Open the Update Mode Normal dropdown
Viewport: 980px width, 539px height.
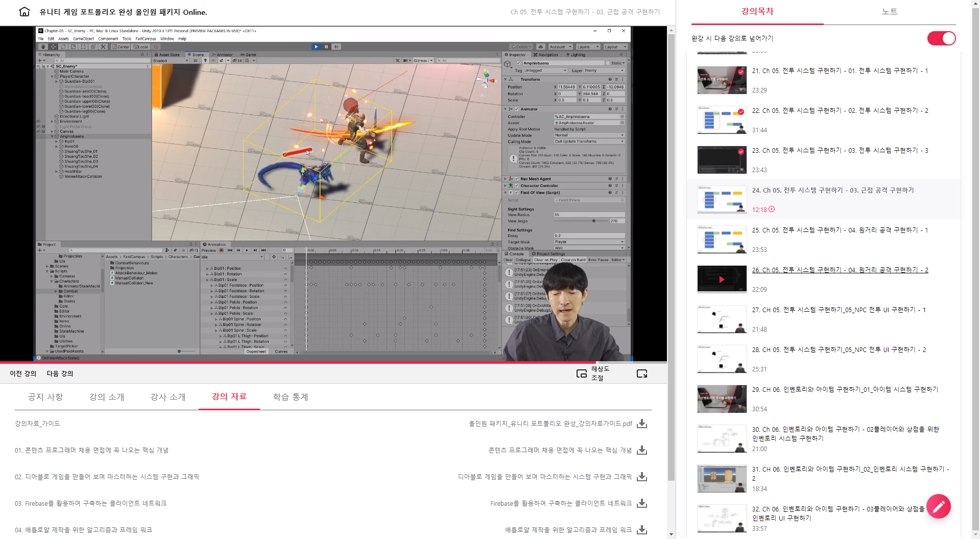(589, 135)
